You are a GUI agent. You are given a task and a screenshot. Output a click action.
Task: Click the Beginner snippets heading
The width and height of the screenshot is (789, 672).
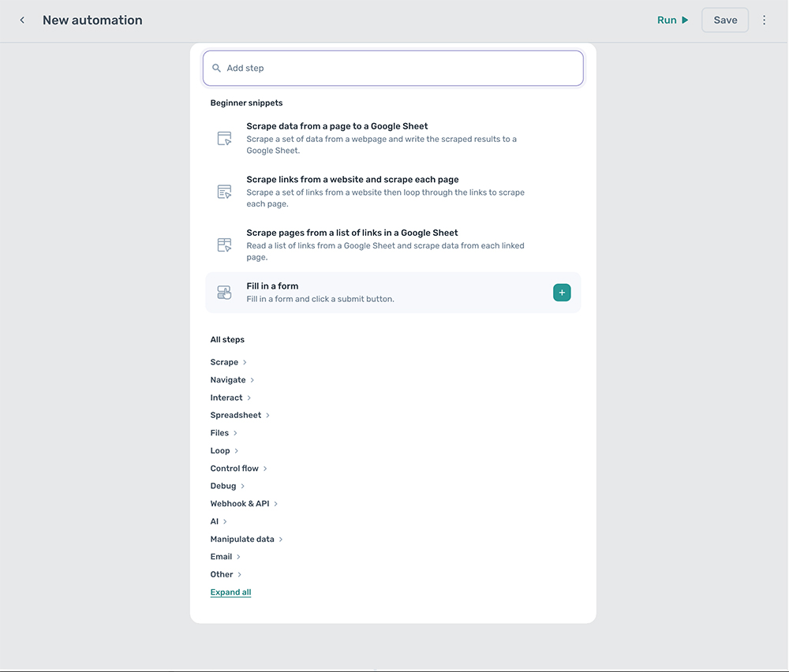pos(246,103)
